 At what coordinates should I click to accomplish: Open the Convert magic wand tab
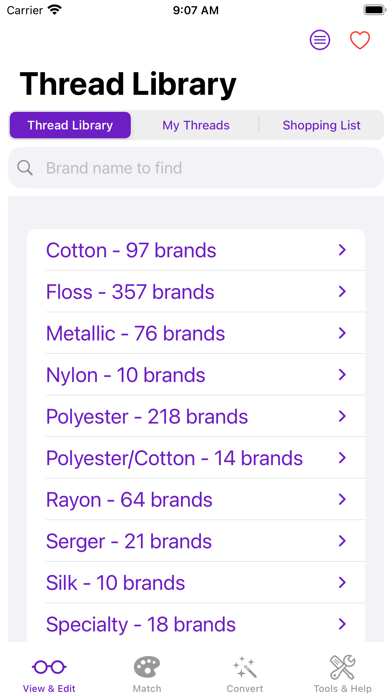click(245, 674)
